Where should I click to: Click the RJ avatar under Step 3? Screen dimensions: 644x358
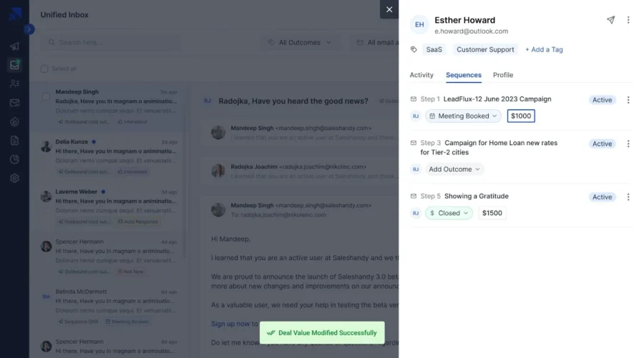tap(416, 169)
